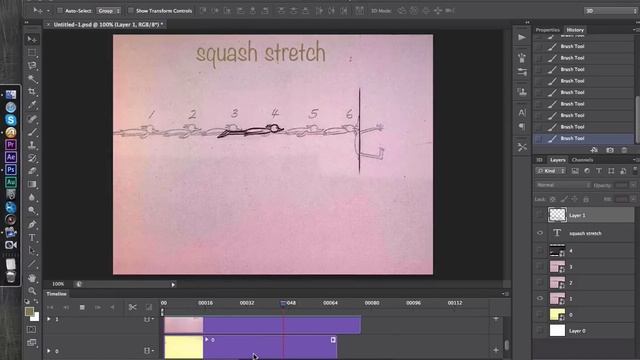Select the Gradient tool
This screenshot has height=360, width=640.
32,184
